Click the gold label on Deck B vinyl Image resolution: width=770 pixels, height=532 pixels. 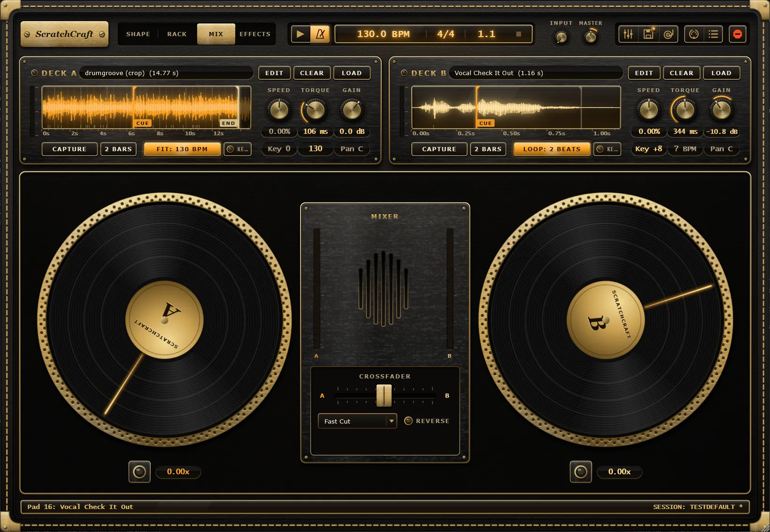click(x=606, y=320)
